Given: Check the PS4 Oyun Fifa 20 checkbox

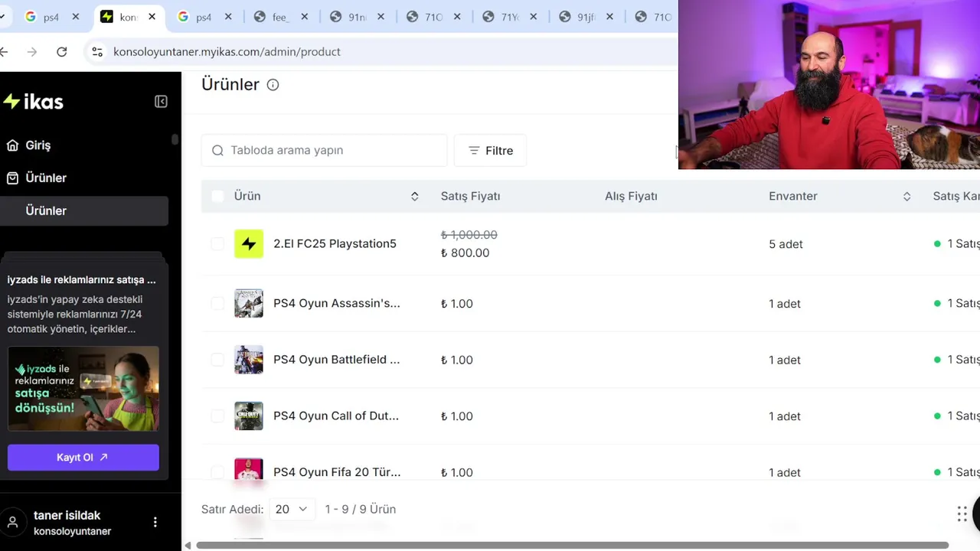Looking at the screenshot, I should point(217,472).
